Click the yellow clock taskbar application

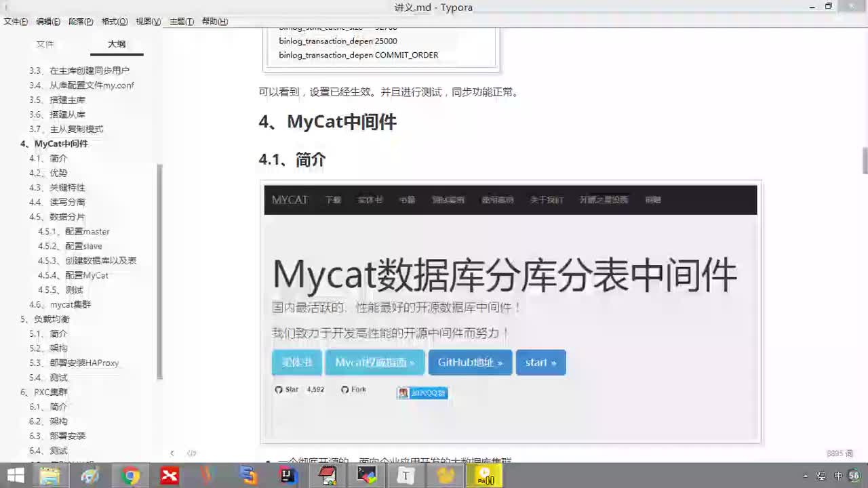coord(486,476)
